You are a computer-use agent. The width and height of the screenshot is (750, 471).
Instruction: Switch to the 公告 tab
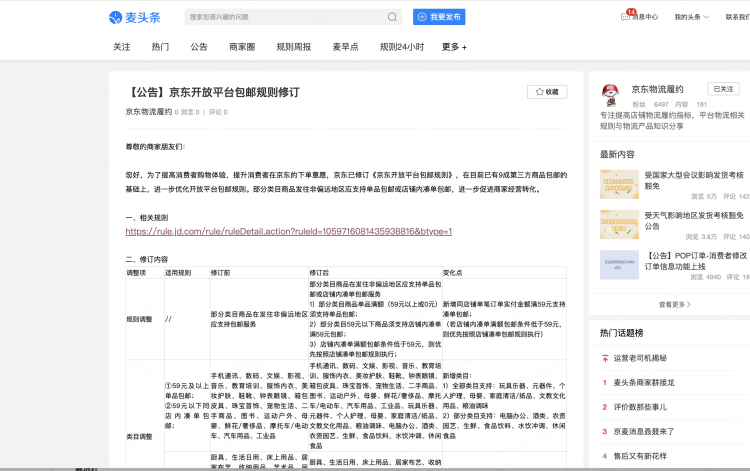point(199,47)
